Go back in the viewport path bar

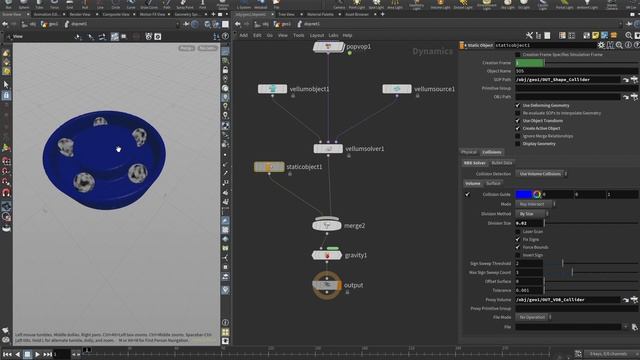pos(5,24)
